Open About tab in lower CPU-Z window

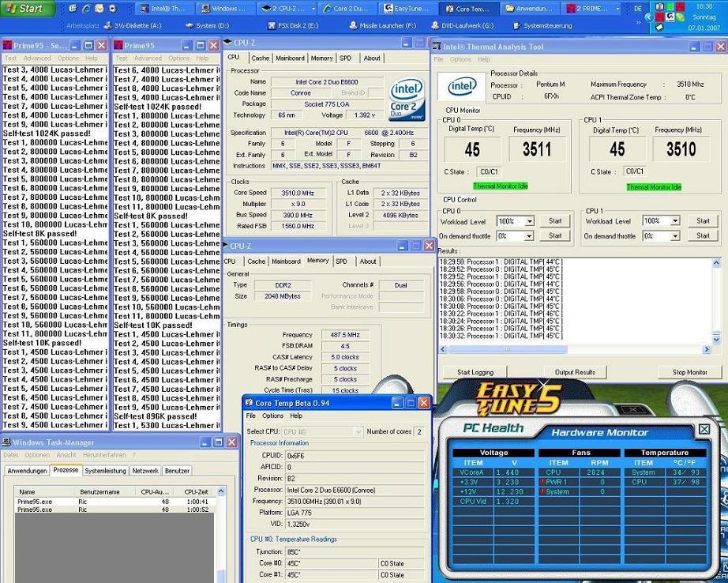tap(368, 261)
